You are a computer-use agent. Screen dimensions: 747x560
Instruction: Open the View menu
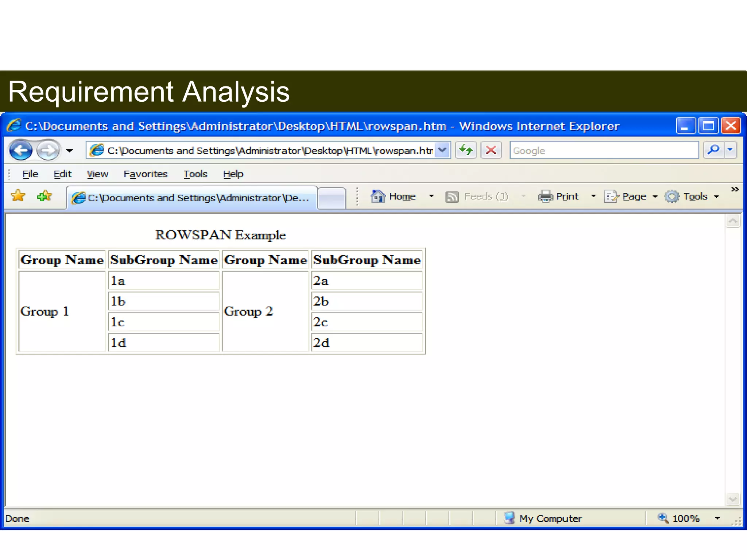click(97, 174)
